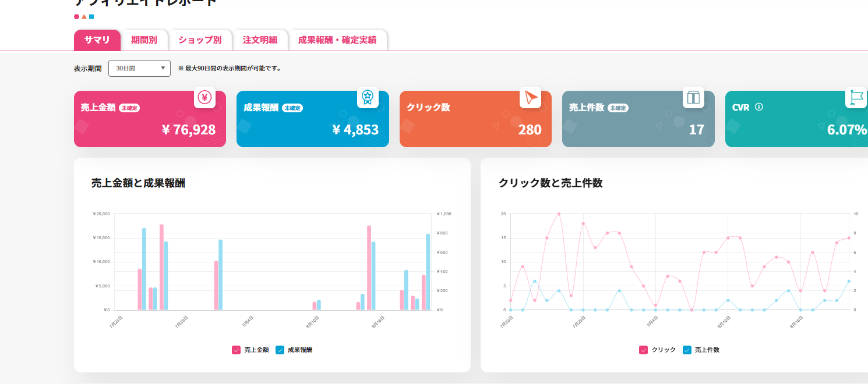Toggle the 売上金額 legend checkbox
This screenshot has width=868, height=384.
[x=236, y=350]
